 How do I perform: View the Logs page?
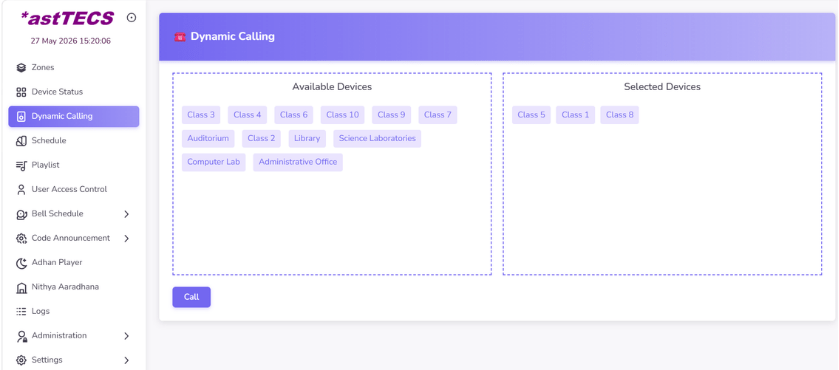point(74,311)
